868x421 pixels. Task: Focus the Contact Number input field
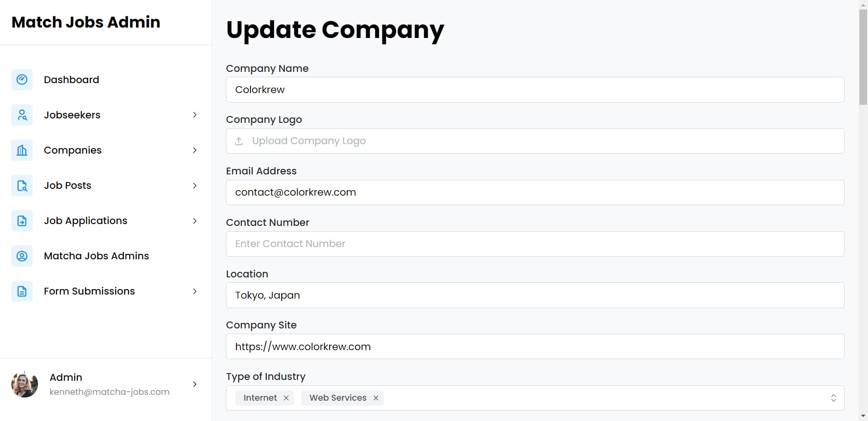[535, 244]
